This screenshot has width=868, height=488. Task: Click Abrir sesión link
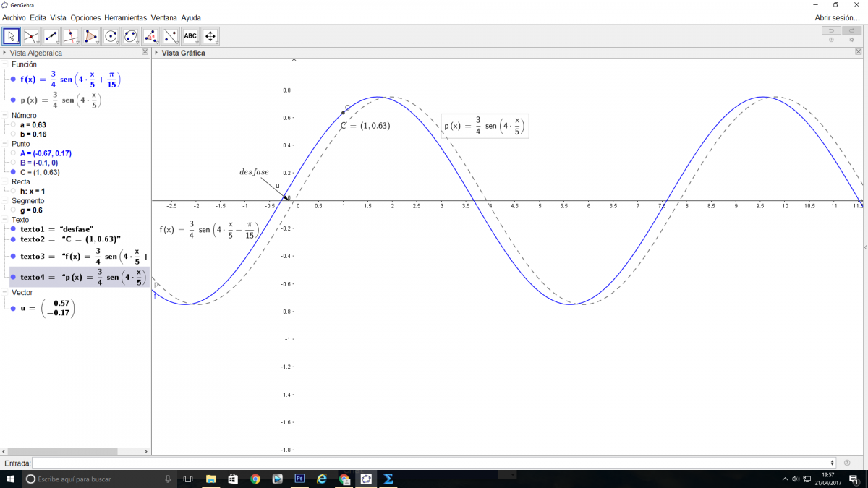point(837,17)
